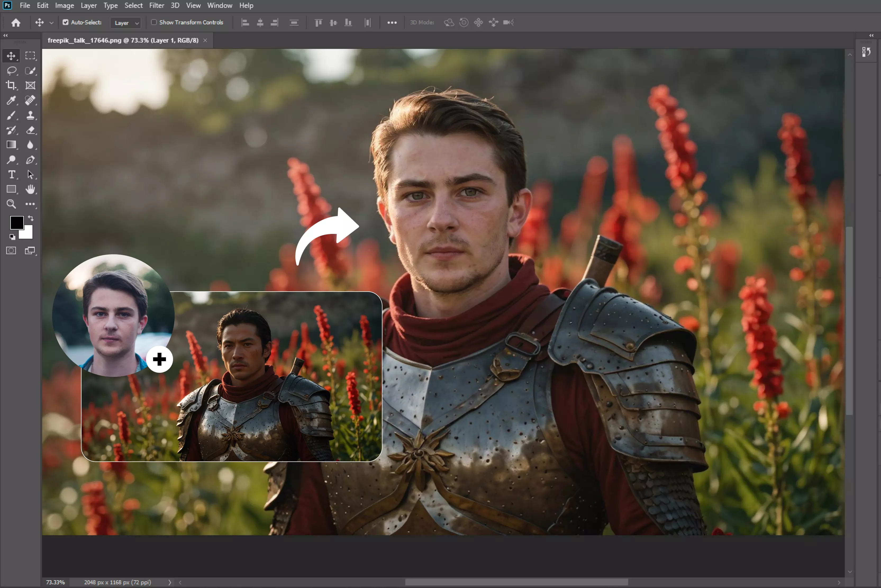Expand the right panel dock arrows
The height and width of the screenshot is (588, 881).
[x=872, y=35]
